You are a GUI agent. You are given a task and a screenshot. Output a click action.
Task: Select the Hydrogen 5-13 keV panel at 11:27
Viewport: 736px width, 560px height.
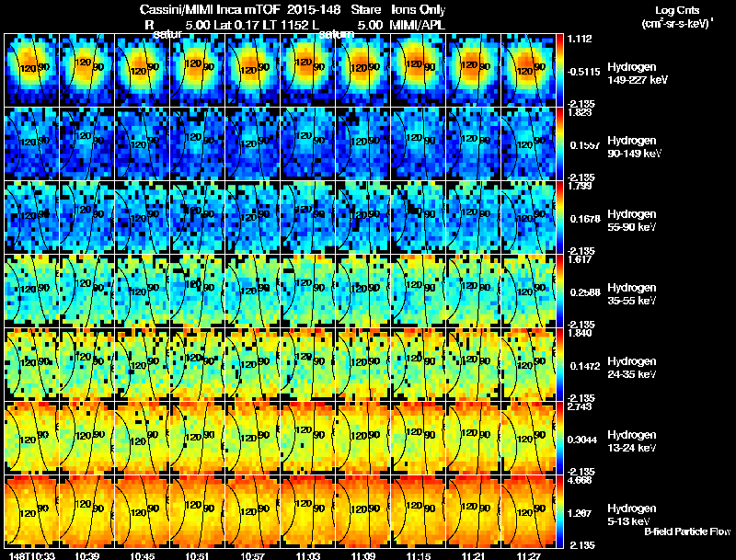pos(528,511)
